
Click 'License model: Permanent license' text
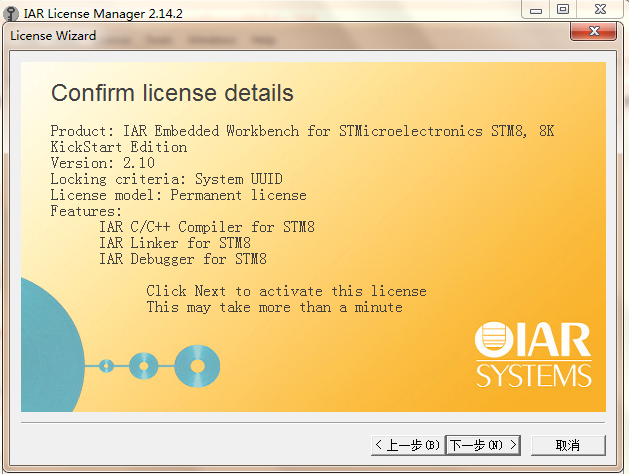179,195
